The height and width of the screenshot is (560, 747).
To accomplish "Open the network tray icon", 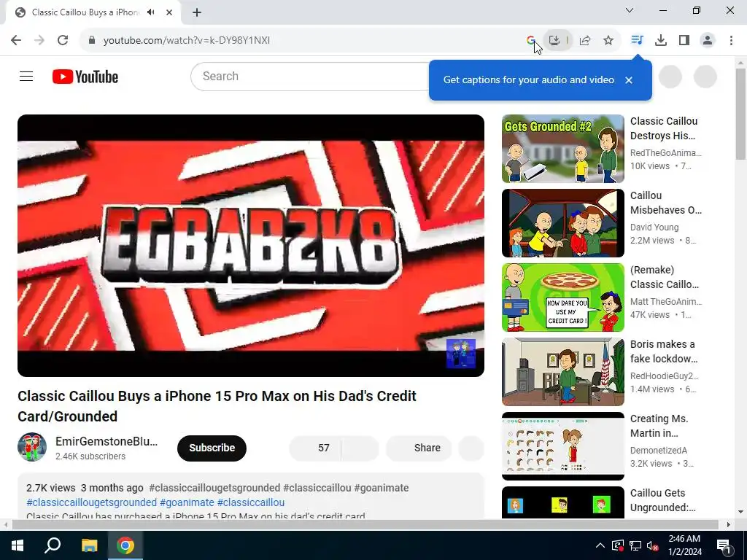I will [x=635, y=545].
